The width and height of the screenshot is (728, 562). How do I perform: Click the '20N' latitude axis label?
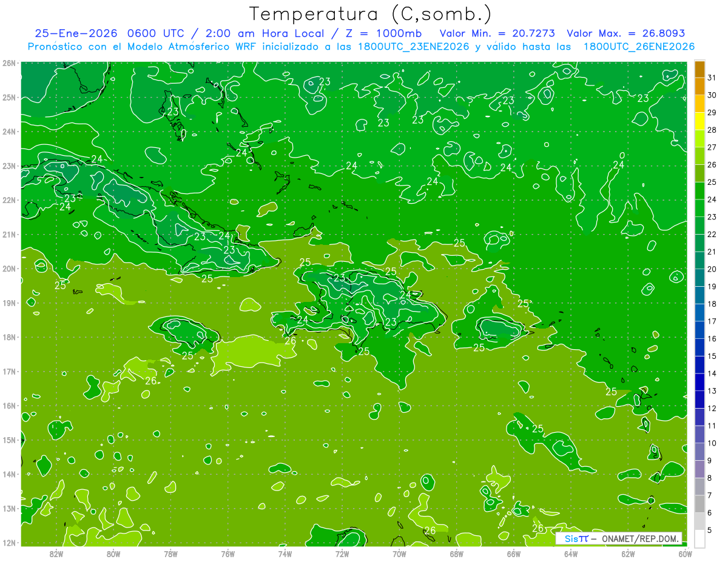click(8, 269)
